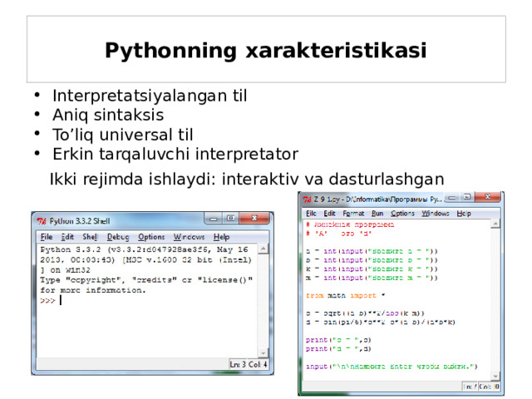
Task: Click the first red comment line in editor
Action: coord(350,224)
